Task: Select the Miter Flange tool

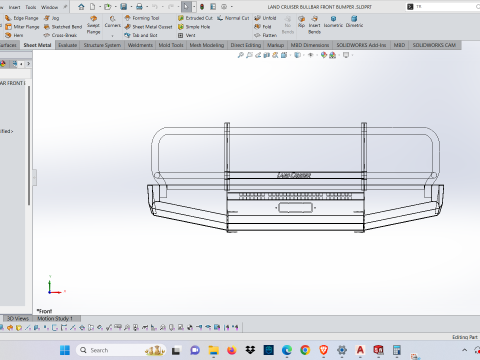Action: point(22,27)
